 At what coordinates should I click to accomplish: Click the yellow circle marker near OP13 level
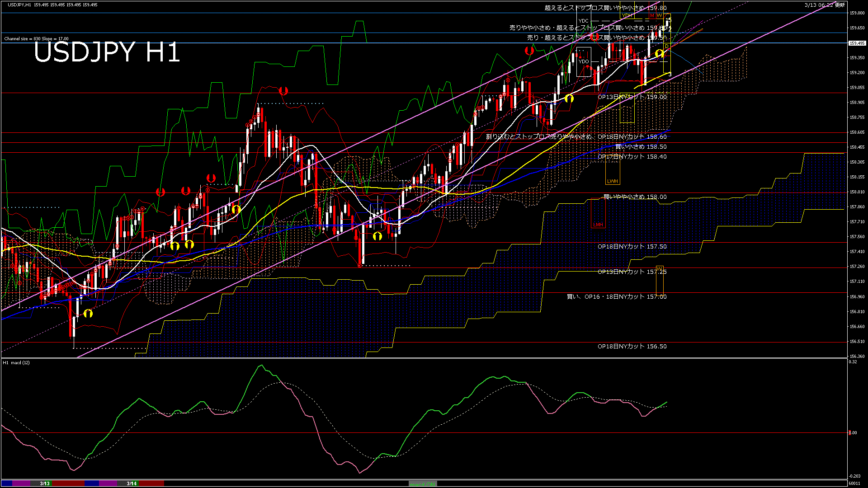(569, 98)
